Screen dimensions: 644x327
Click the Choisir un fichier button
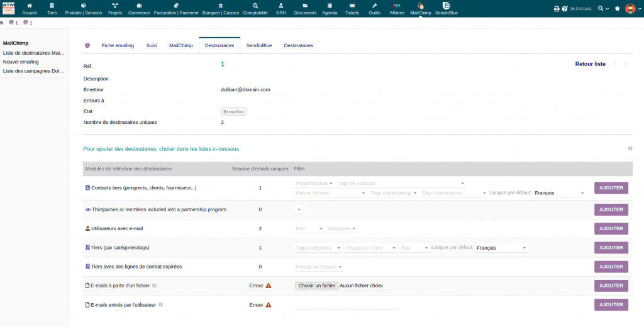pos(317,285)
